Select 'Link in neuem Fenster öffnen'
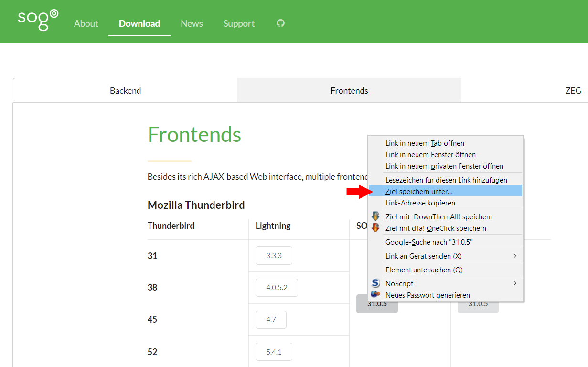 pos(445,155)
